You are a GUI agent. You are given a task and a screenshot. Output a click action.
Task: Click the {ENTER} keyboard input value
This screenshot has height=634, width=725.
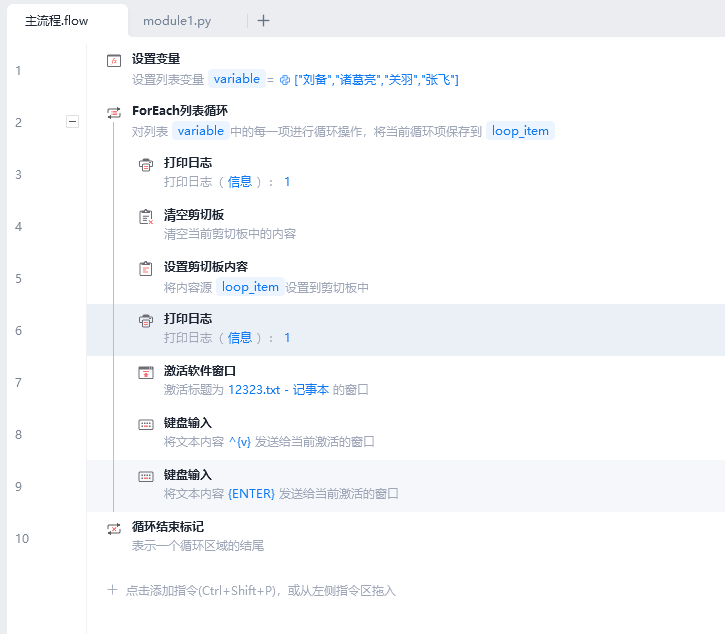tap(252, 494)
